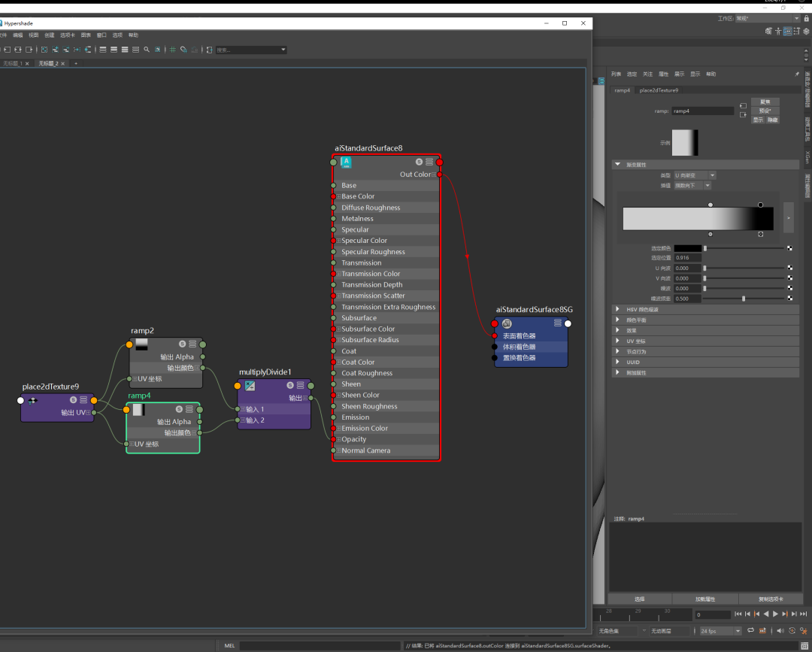Click the multiplyDivide1 node type icon
The height and width of the screenshot is (652, 812).
(250, 385)
